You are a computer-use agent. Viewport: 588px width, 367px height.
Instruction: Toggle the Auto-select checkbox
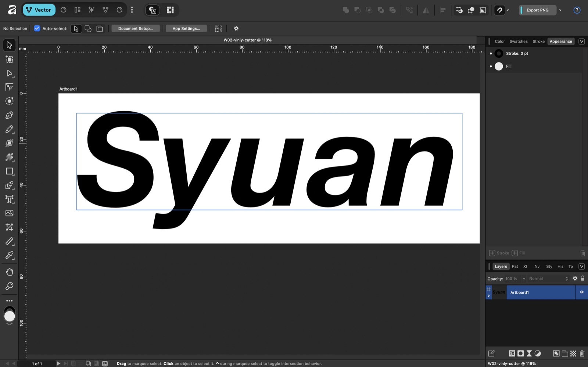coord(37,28)
